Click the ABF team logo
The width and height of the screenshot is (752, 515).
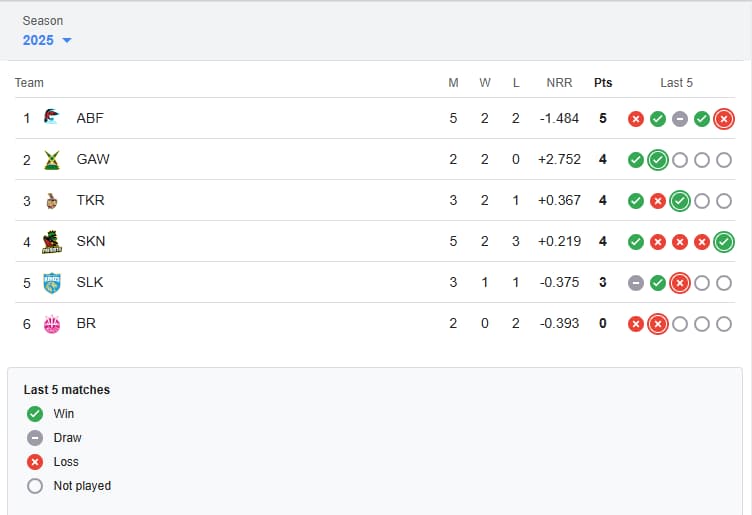[x=51, y=117]
